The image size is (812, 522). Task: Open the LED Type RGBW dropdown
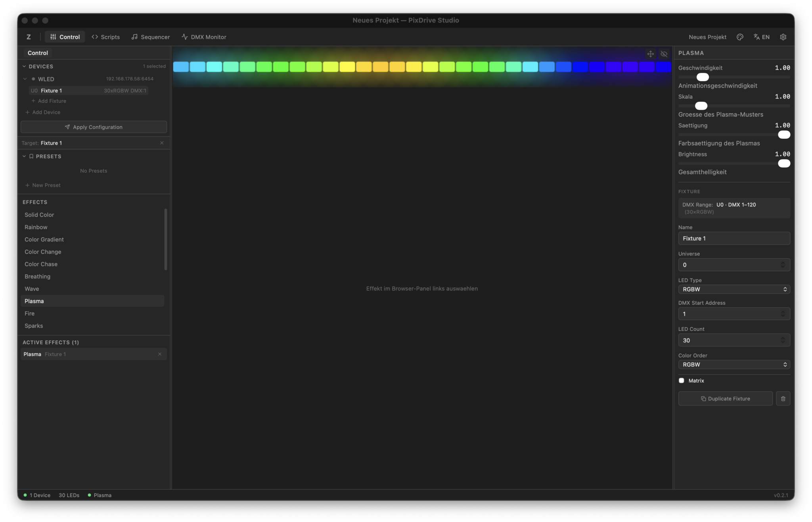(734, 289)
